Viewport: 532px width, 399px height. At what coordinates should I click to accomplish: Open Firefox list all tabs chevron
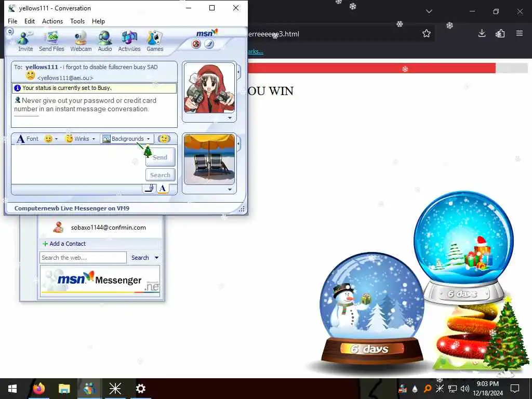(x=429, y=11)
